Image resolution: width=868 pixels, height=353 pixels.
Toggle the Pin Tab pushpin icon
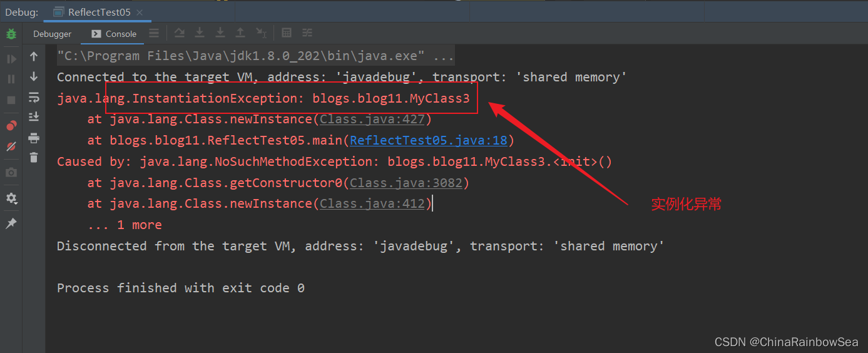pos(11,223)
